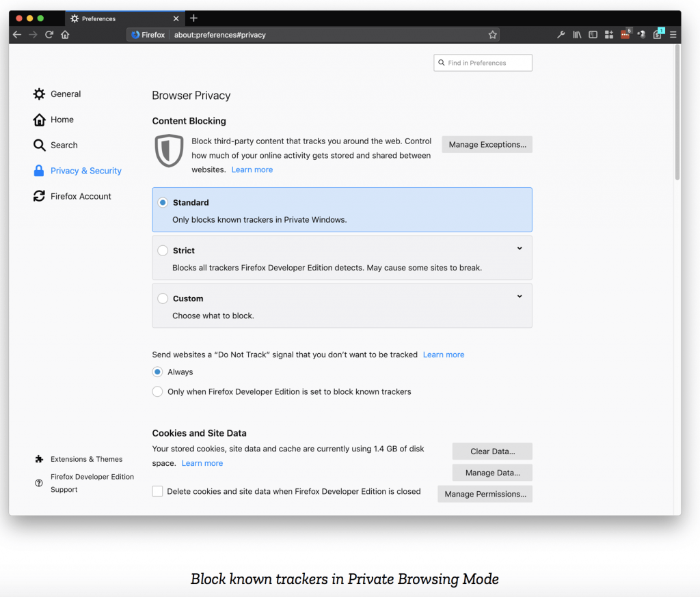Select the Home icon in preferences sidebar
700x597 pixels.
[x=39, y=120]
